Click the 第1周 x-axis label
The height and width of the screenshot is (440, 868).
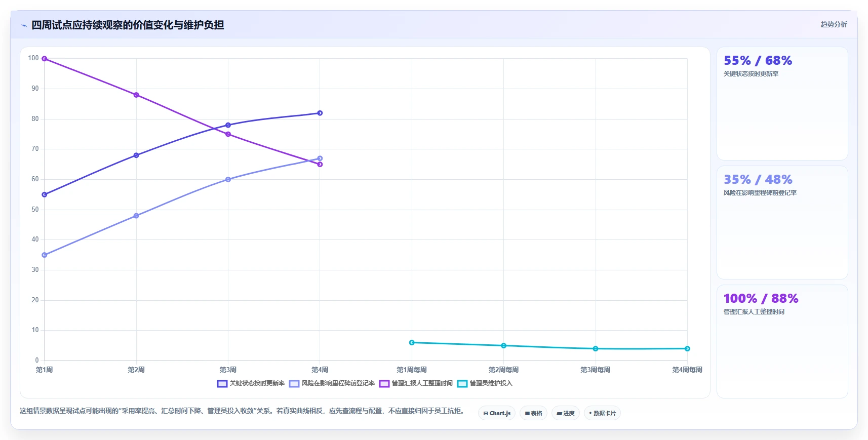45,370
